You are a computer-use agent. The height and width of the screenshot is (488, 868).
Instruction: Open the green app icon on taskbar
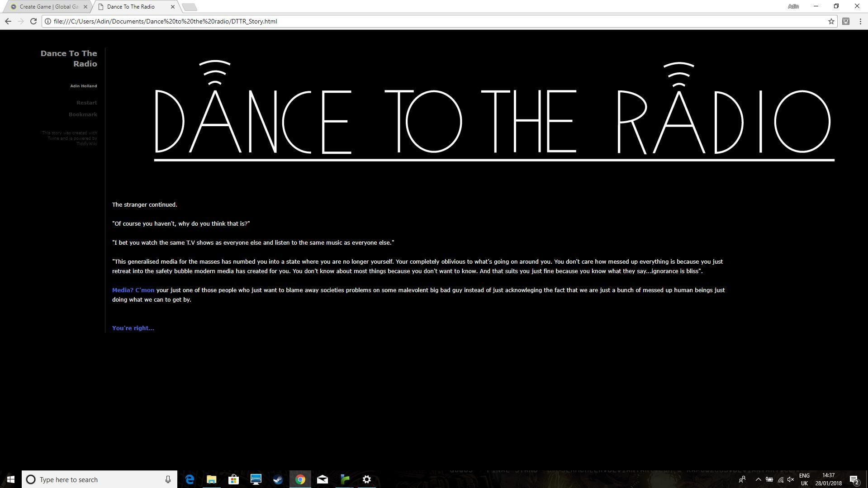(x=345, y=479)
